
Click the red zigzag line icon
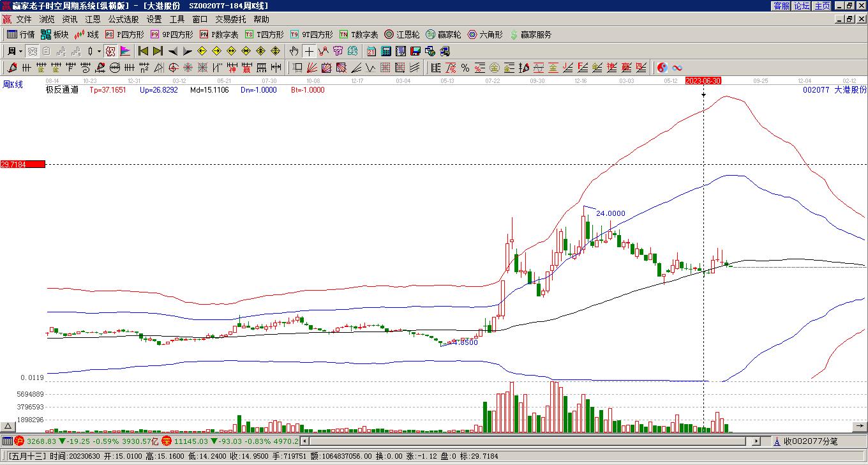324,51
